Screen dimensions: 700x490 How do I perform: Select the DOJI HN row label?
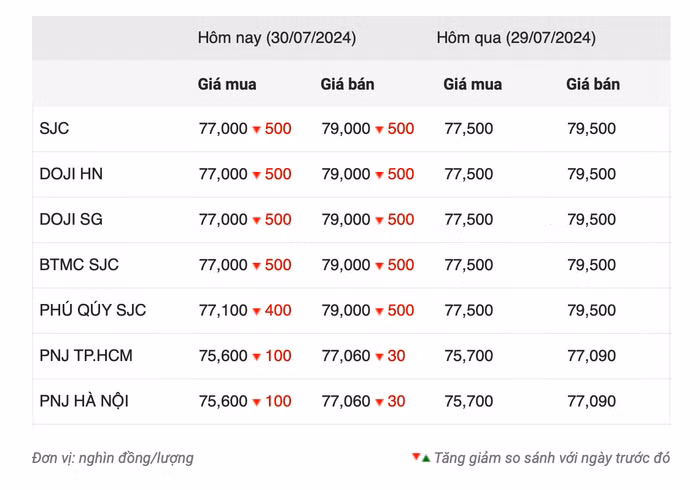(71, 174)
